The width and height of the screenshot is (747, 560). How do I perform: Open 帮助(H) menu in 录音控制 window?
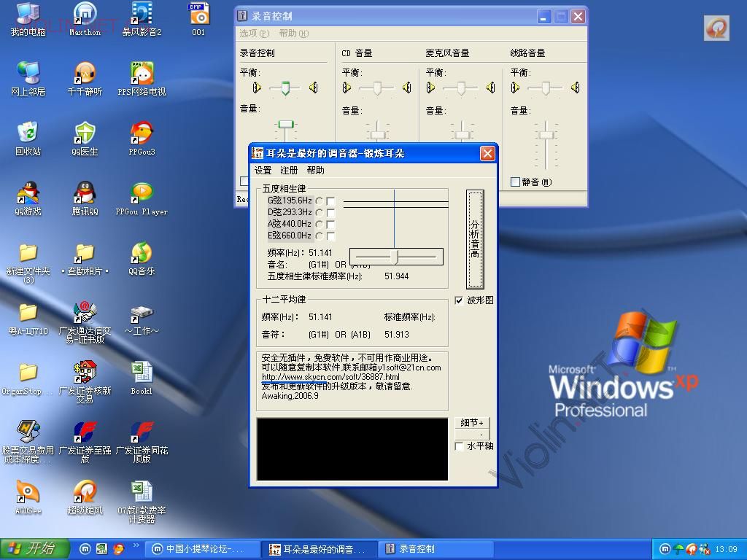coord(293,34)
